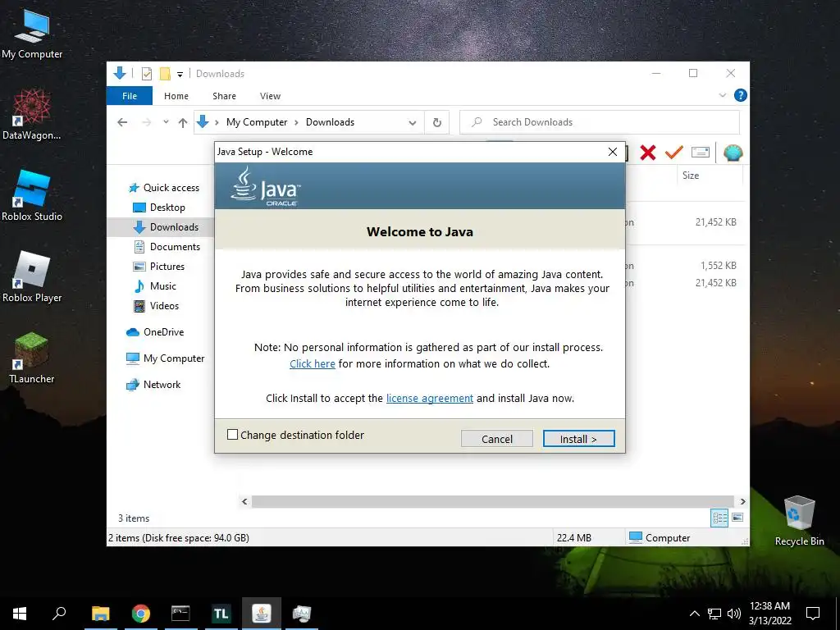Select My Computer in navigation pane

click(165, 358)
